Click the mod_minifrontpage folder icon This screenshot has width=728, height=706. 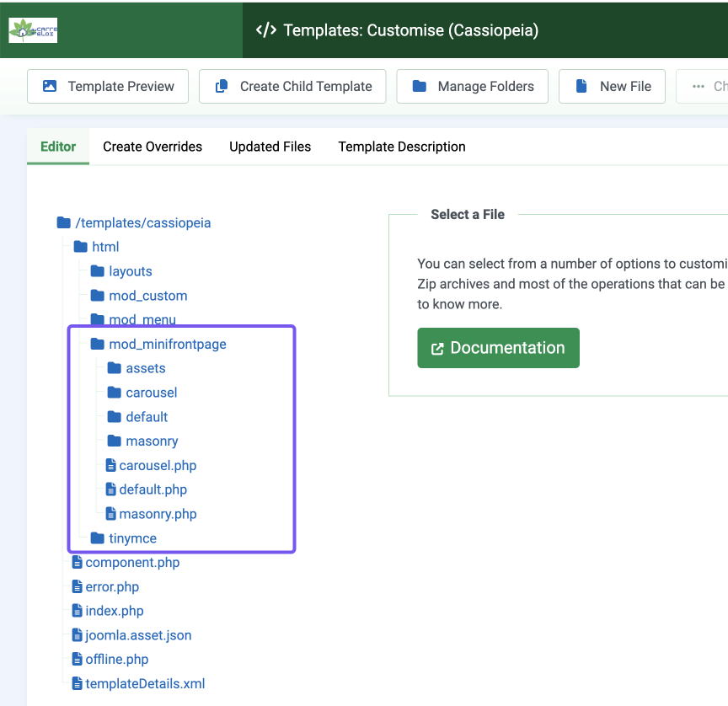point(98,344)
